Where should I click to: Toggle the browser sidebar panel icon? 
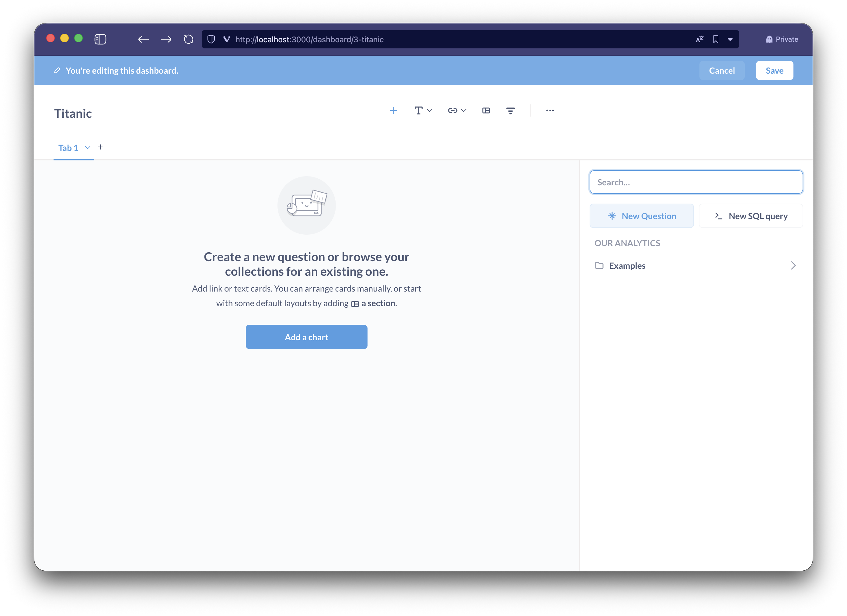pyautogui.click(x=100, y=39)
